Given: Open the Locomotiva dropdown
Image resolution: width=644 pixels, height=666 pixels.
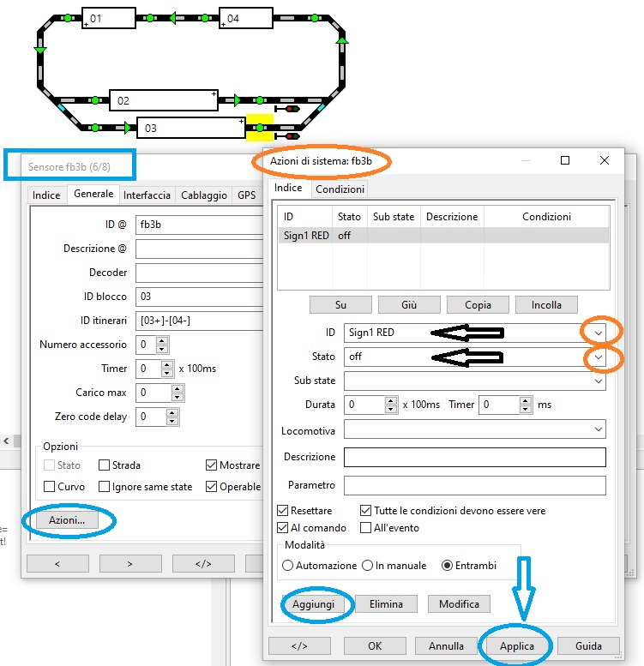Looking at the screenshot, I should pos(599,429).
